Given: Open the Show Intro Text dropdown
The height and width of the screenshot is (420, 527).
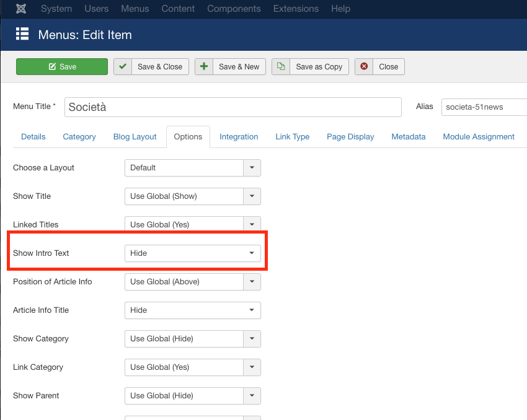Looking at the screenshot, I should pyautogui.click(x=192, y=253).
